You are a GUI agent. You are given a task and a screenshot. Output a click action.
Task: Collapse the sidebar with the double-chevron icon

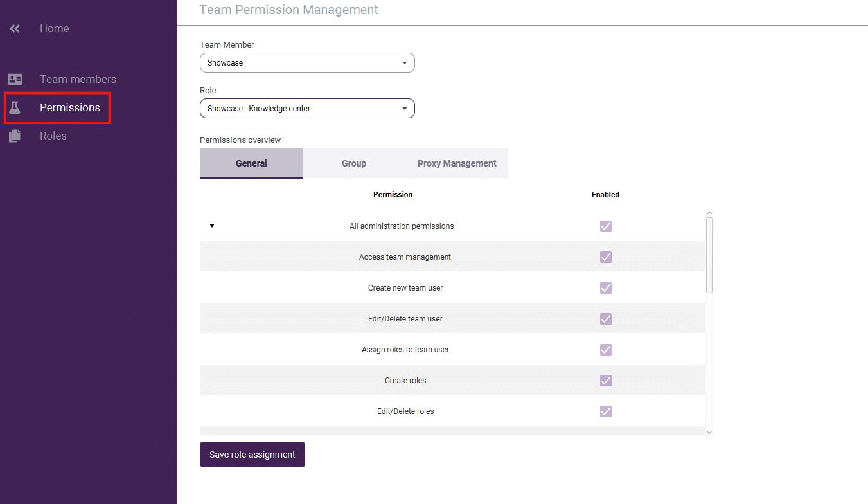[14, 28]
